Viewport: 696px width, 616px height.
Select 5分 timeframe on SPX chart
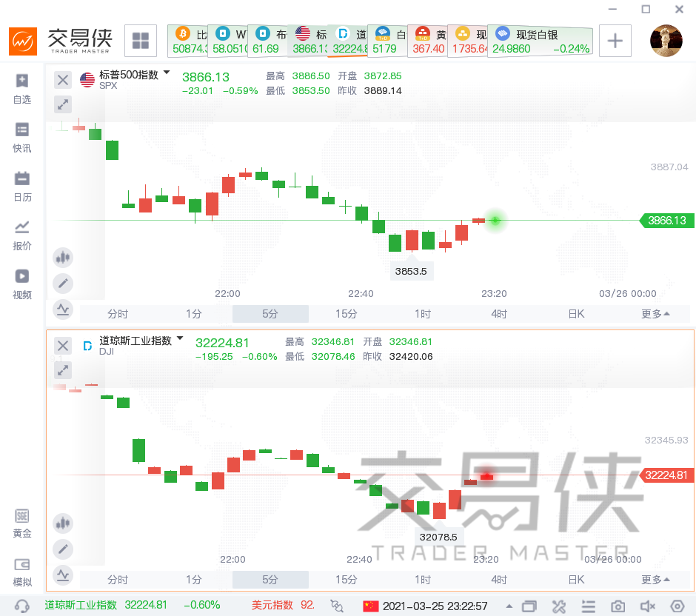270,314
